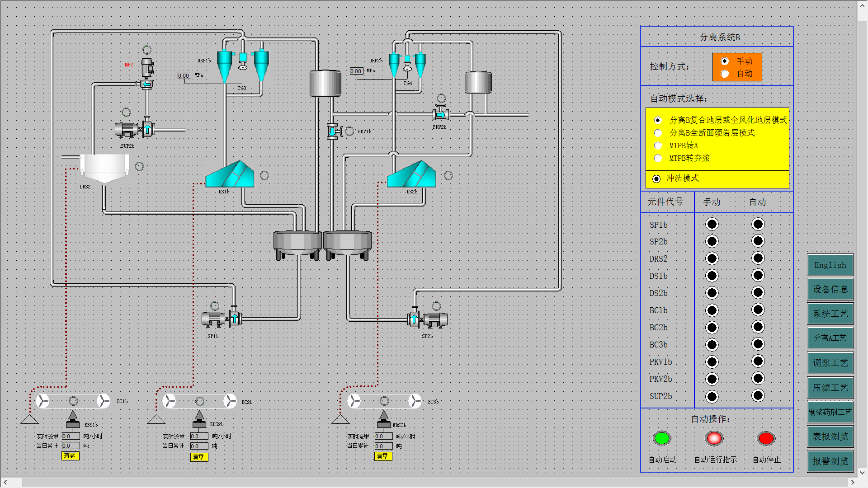Click the SP2b pump icon
868x488 pixels.
coord(428,319)
